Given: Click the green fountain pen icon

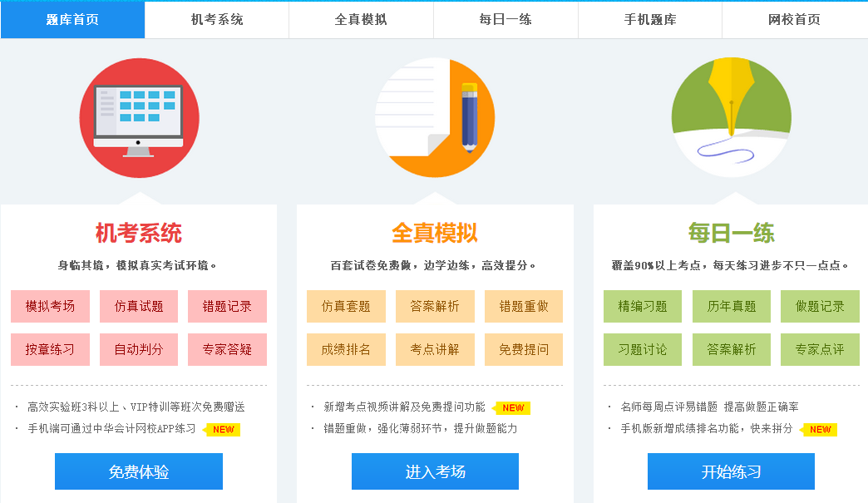Looking at the screenshot, I should click(731, 118).
